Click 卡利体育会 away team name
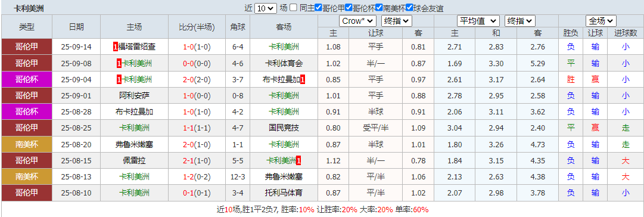 [284, 63]
